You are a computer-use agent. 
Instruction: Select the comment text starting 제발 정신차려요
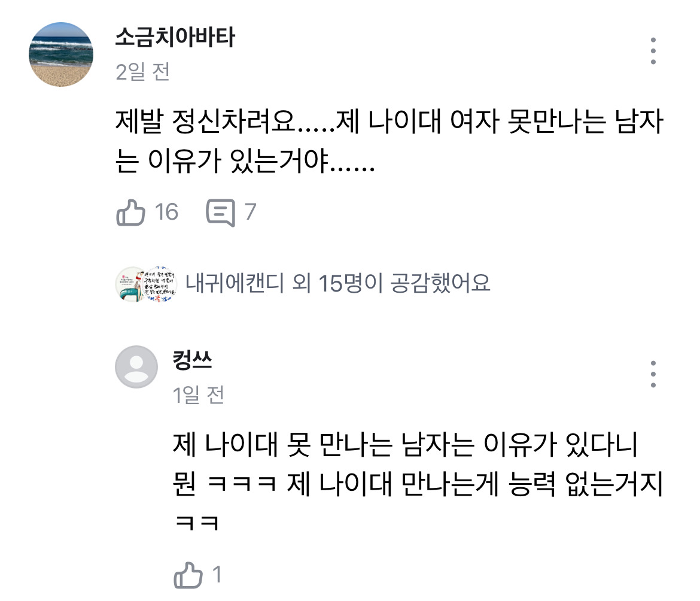coord(389,141)
